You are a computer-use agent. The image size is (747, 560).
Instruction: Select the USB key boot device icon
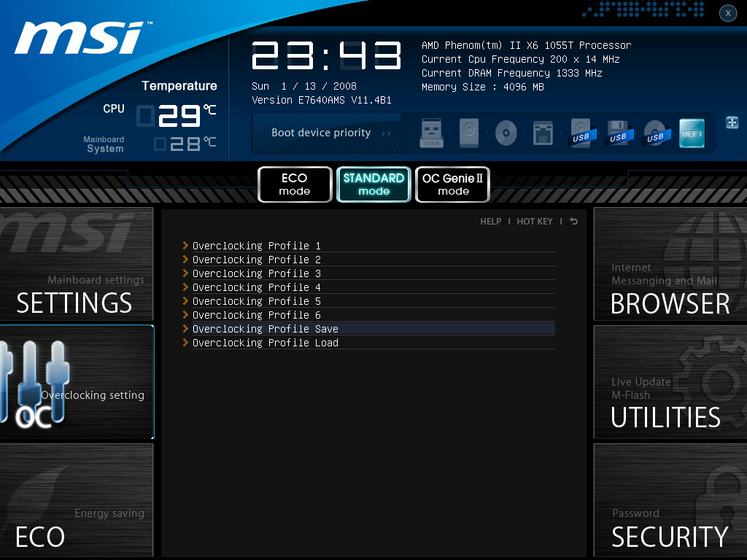click(432, 133)
